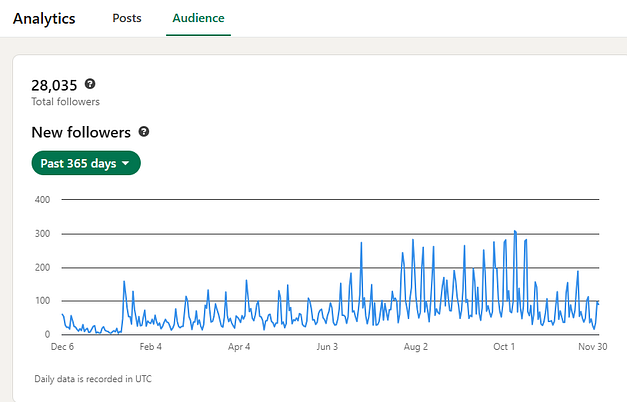Click the Apr 4 axis date label
The width and height of the screenshot is (627, 402).
[239, 347]
